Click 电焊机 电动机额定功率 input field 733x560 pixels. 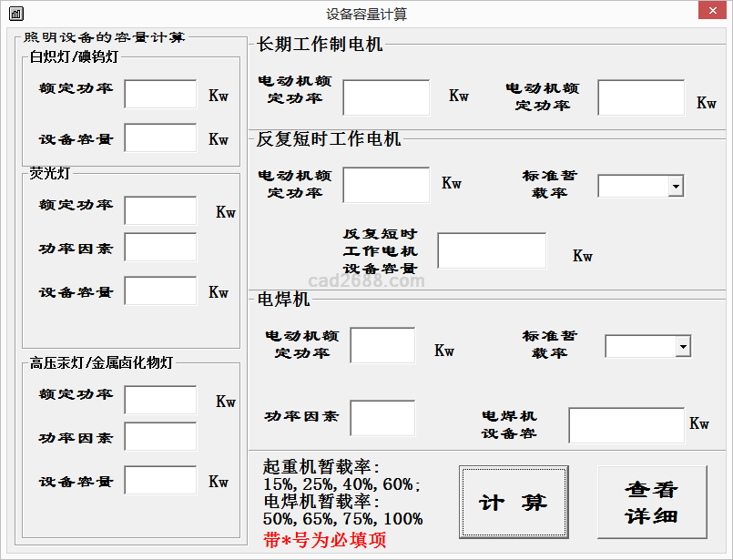coord(382,345)
